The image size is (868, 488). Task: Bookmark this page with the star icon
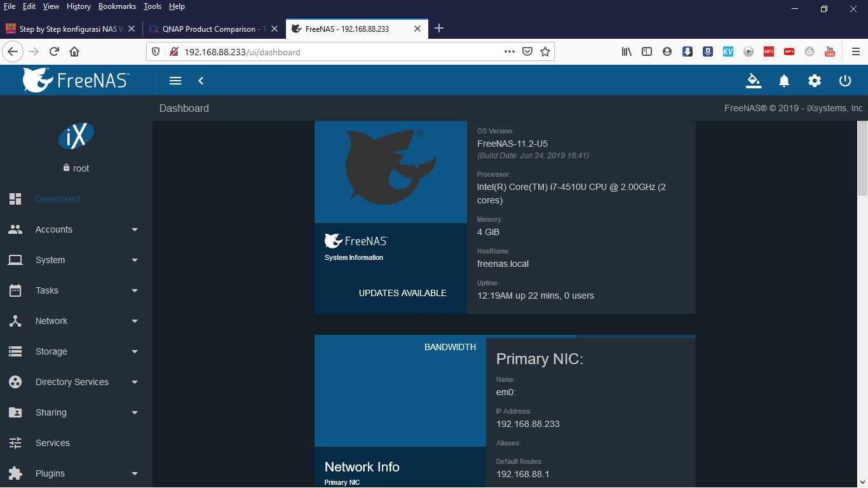tap(545, 51)
